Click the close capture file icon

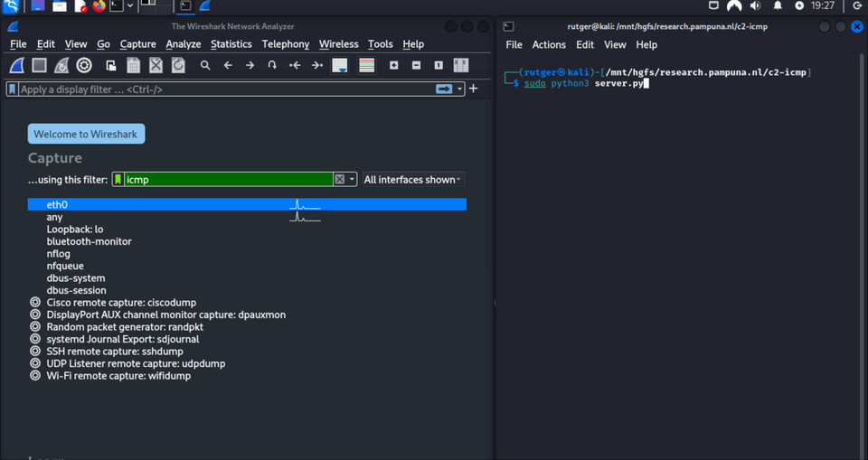point(156,65)
